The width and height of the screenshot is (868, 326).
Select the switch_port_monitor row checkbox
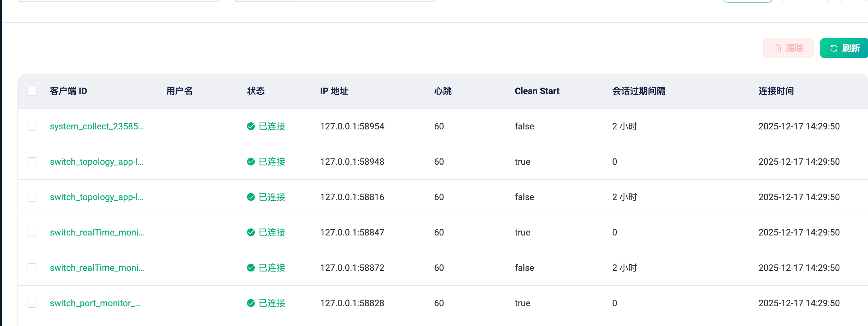click(x=32, y=303)
